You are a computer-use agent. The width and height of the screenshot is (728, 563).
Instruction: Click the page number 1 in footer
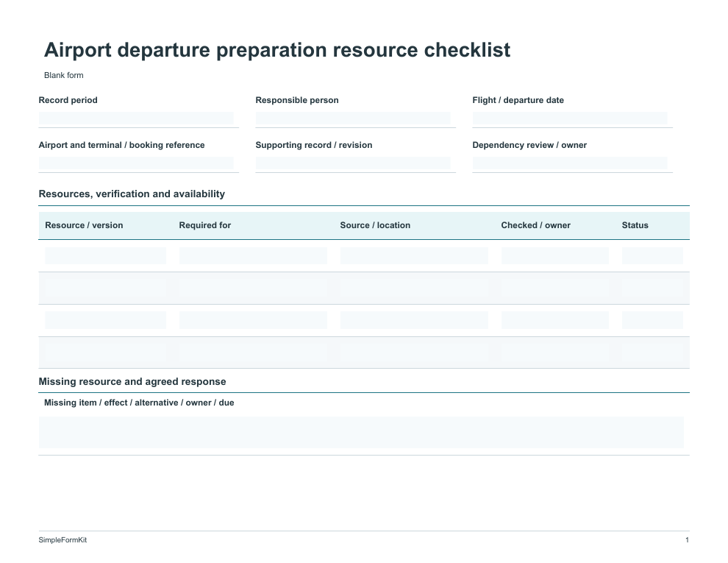coord(687,539)
